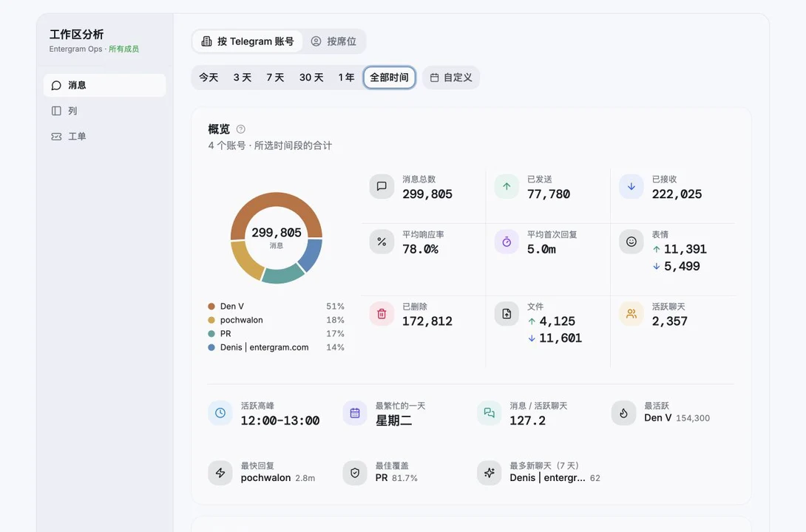Select the 3 天 time range

(242, 78)
